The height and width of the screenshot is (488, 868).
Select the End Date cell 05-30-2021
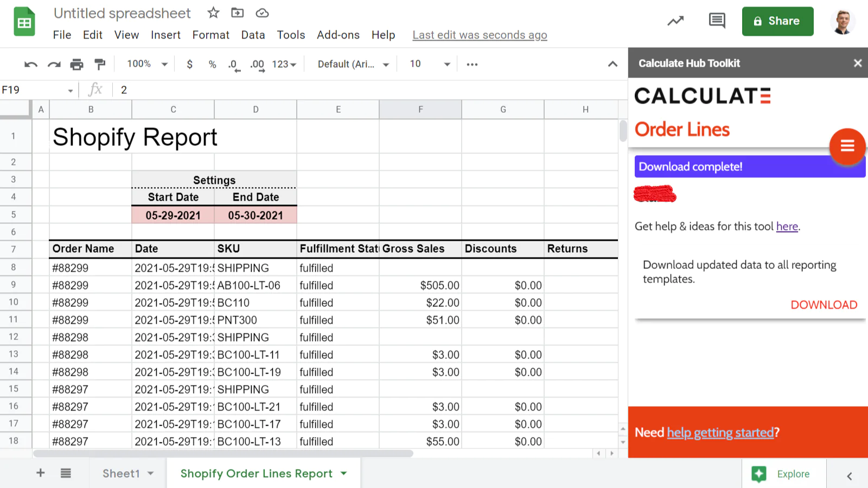(256, 215)
